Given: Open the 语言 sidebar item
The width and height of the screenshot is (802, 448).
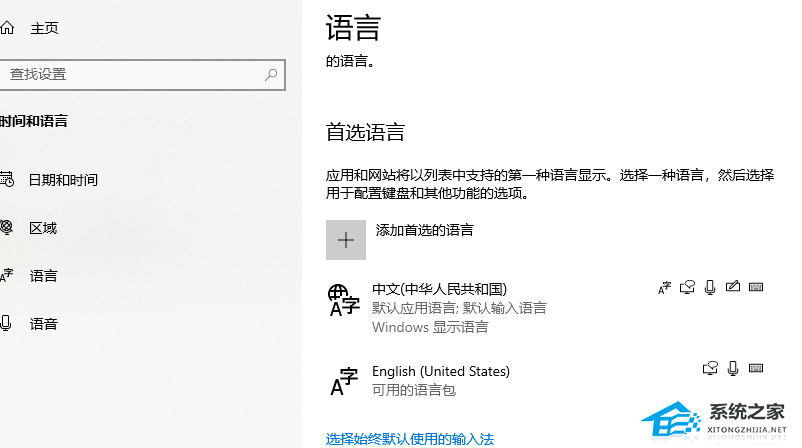Looking at the screenshot, I should click(x=43, y=276).
